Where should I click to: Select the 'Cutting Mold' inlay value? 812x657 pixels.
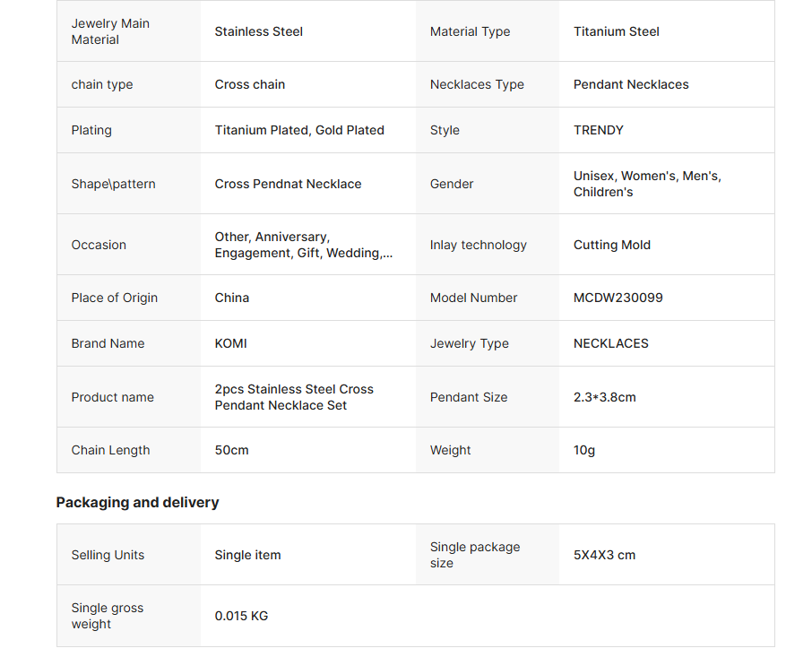point(611,245)
